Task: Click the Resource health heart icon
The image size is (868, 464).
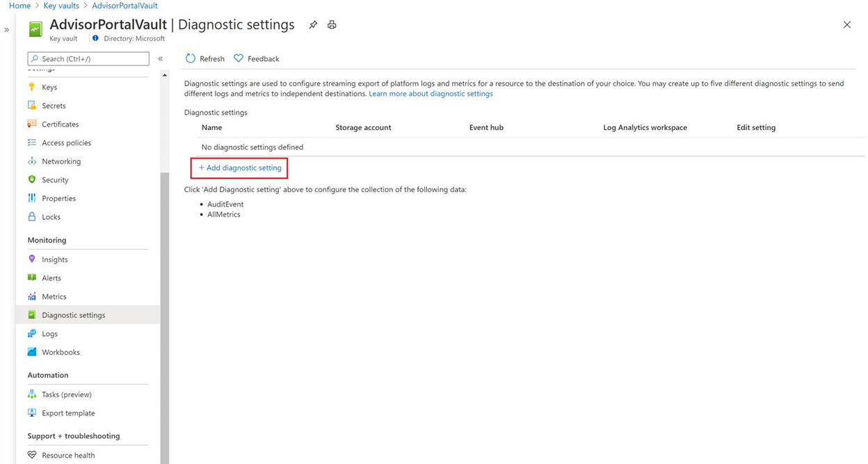Action: pyautogui.click(x=32, y=455)
